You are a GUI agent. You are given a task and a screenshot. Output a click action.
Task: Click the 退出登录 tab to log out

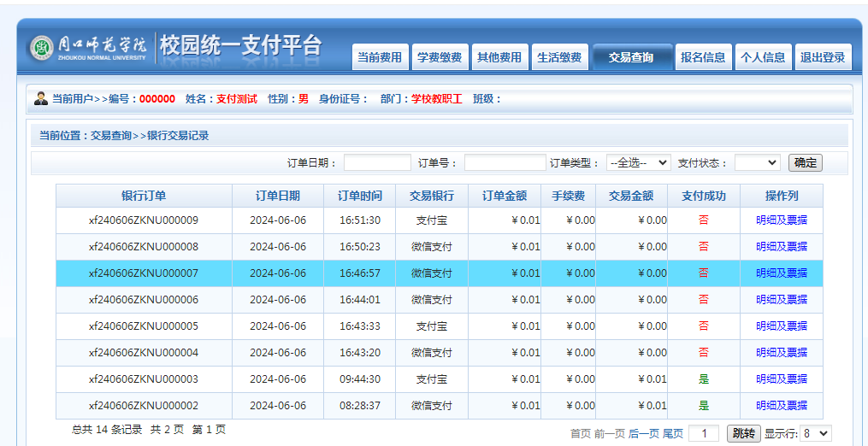tap(824, 57)
